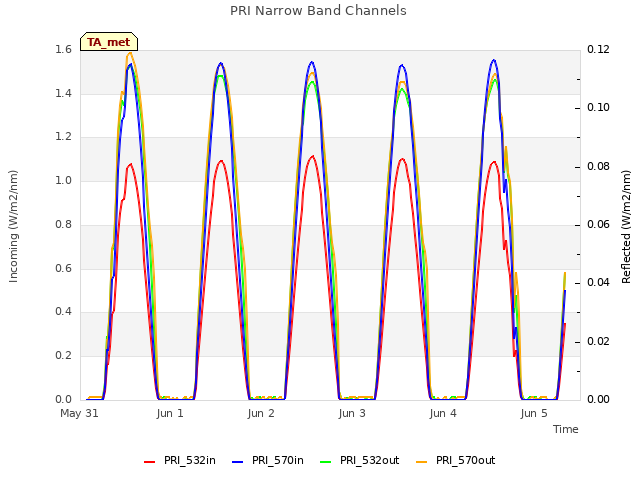Image resolution: width=640 pixels, height=480 pixels.
Task: Click the TA_met annotation label
Action: coord(109,42)
